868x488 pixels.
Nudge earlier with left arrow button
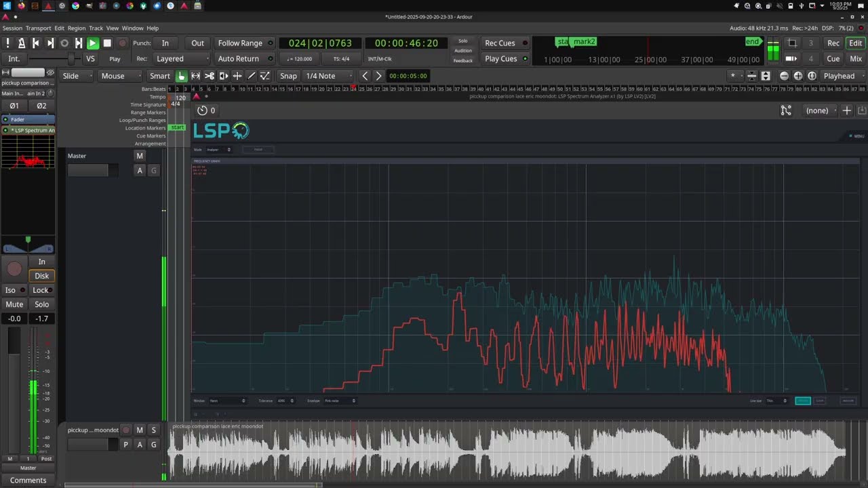click(x=365, y=76)
